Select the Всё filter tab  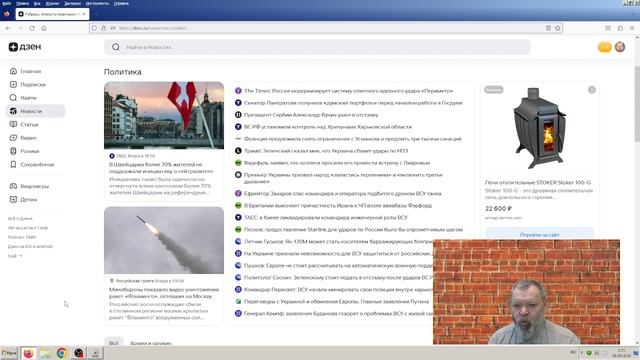(x=114, y=343)
